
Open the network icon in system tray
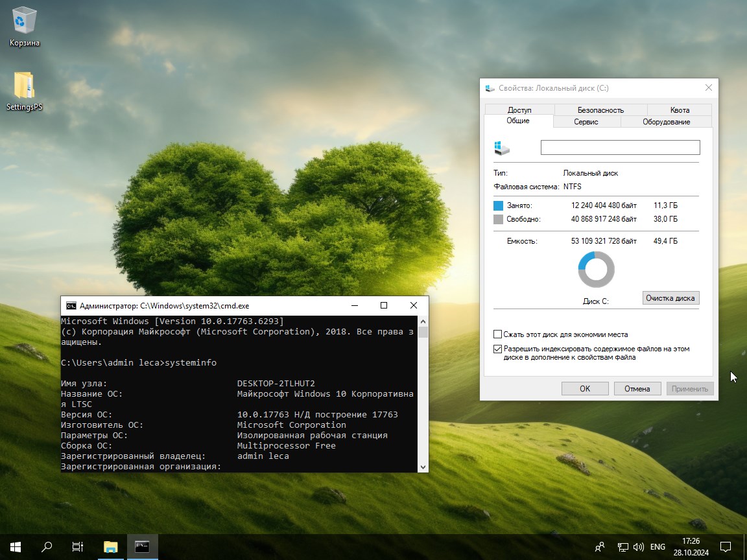pyautogui.click(x=622, y=546)
